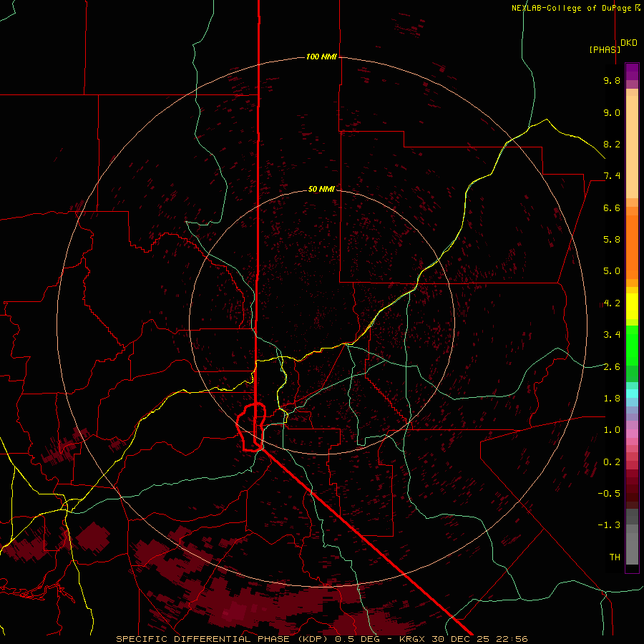
Task: Click the -0.5 value on the color scale
Action: [x=609, y=494]
